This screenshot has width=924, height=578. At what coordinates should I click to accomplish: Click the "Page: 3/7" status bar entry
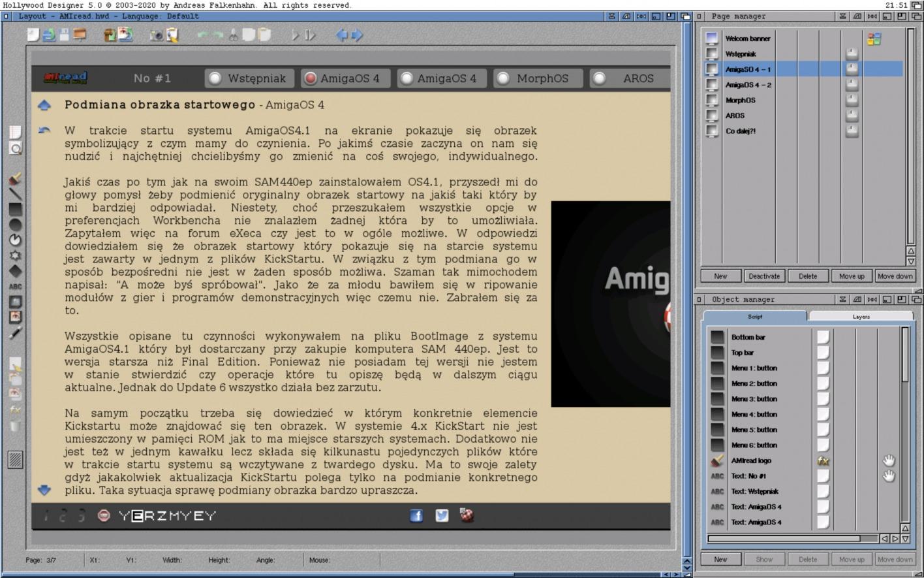(41, 560)
